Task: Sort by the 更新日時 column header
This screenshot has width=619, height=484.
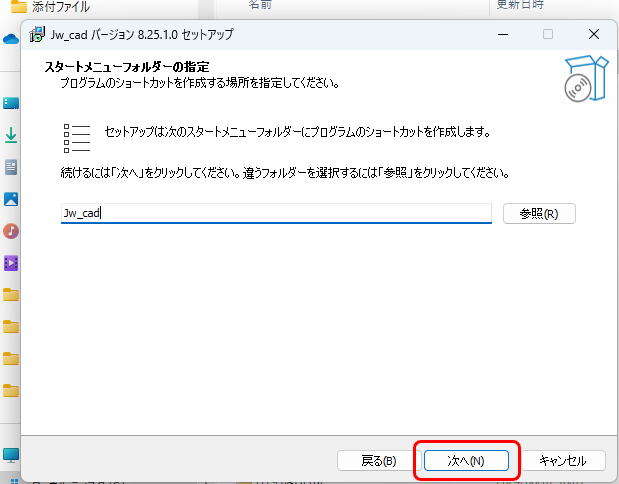Action: coord(521,5)
